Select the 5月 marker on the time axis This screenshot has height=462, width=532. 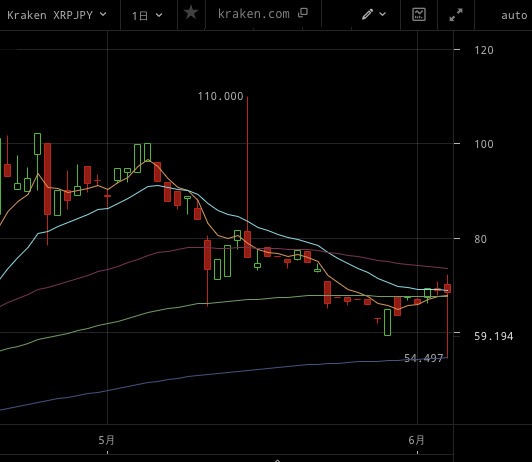tap(107, 440)
